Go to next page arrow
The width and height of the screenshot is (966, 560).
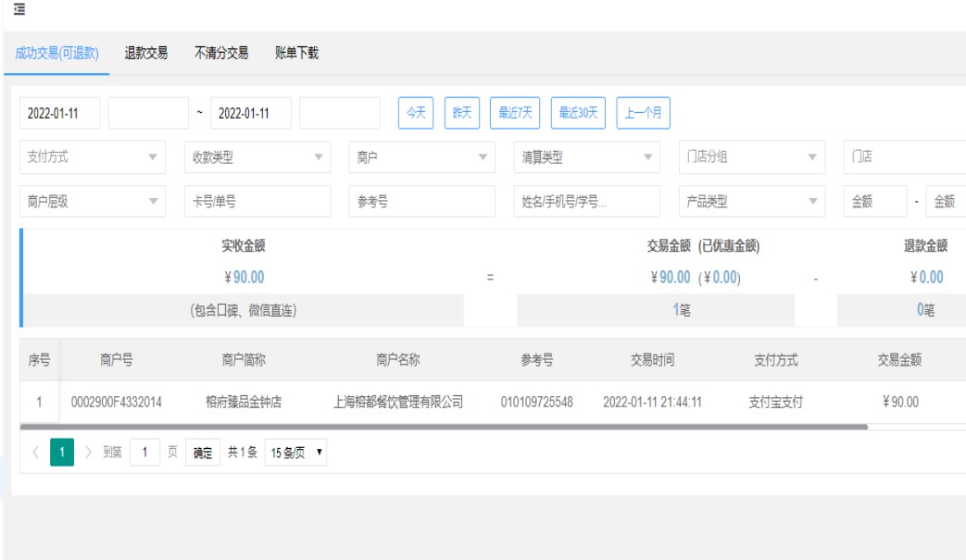pos(88,453)
